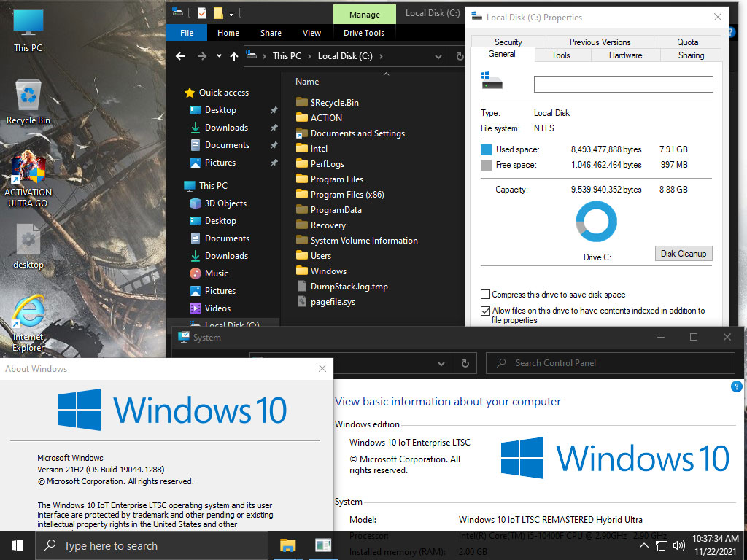Open ACTIVATION ULTRA GO desktop shortcut

[28, 179]
